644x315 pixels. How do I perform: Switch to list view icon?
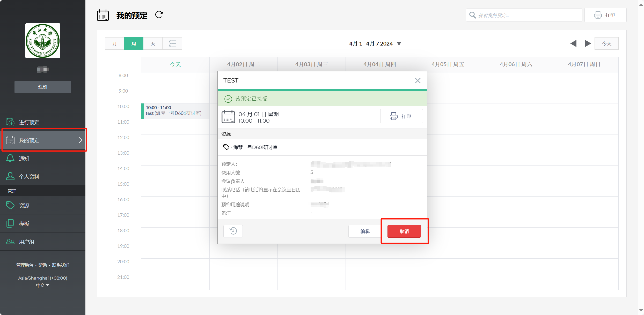(x=172, y=43)
